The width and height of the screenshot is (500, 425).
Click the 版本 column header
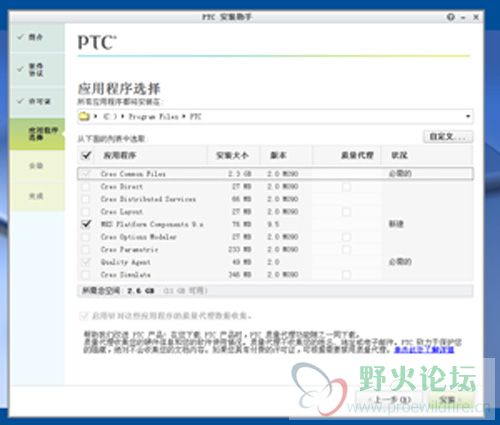click(278, 155)
